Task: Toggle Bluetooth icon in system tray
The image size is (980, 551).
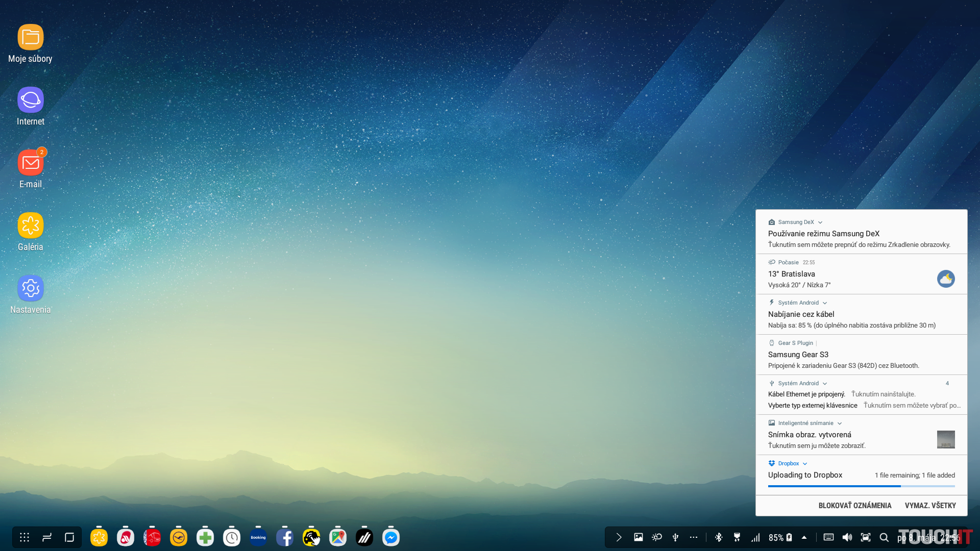Action: [719, 537]
